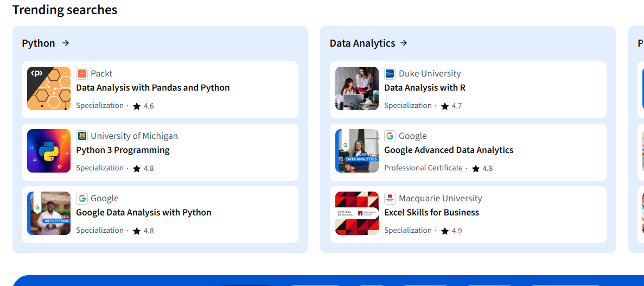Open Google Data Analysis with Python title

pyautogui.click(x=144, y=212)
